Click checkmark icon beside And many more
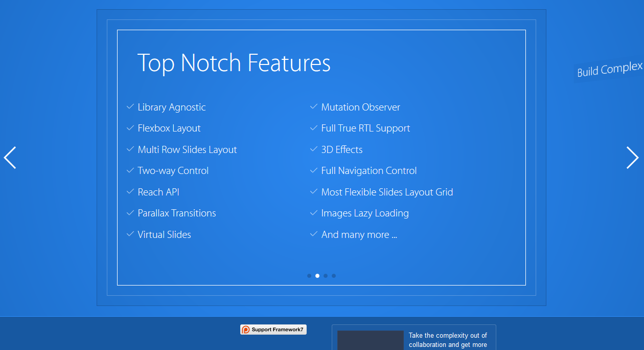Image resolution: width=644 pixels, height=350 pixels. coord(314,234)
